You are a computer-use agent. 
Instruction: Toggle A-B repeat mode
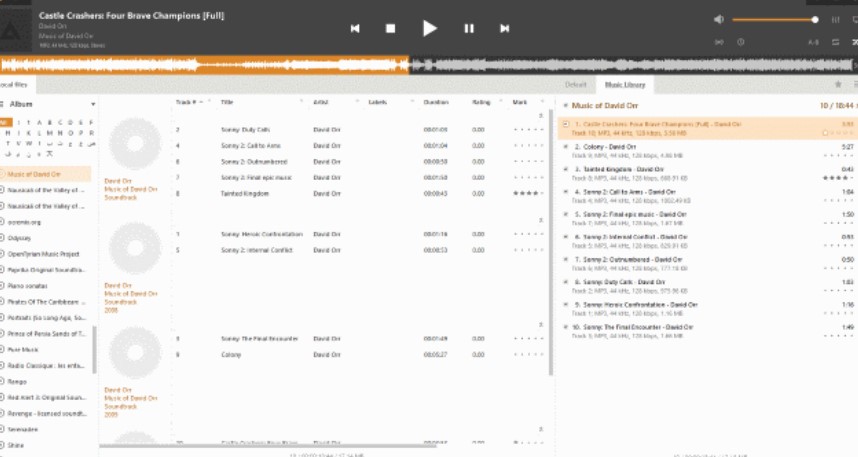click(x=814, y=42)
